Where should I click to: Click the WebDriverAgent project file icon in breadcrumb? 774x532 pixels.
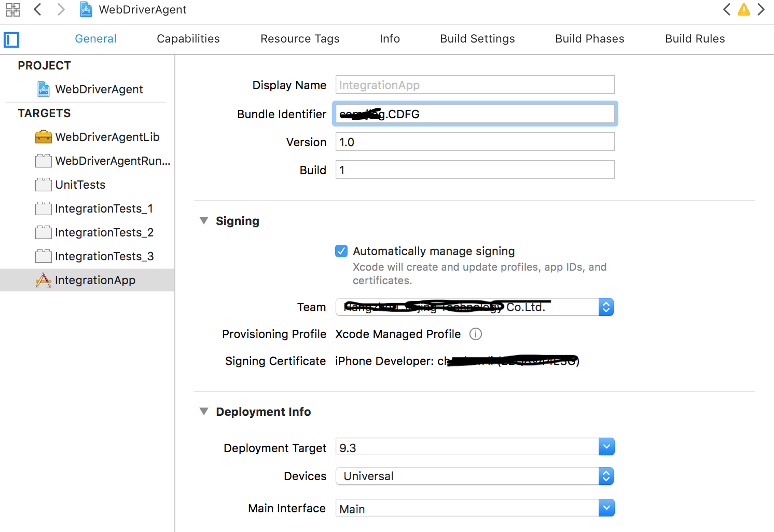click(86, 9)
